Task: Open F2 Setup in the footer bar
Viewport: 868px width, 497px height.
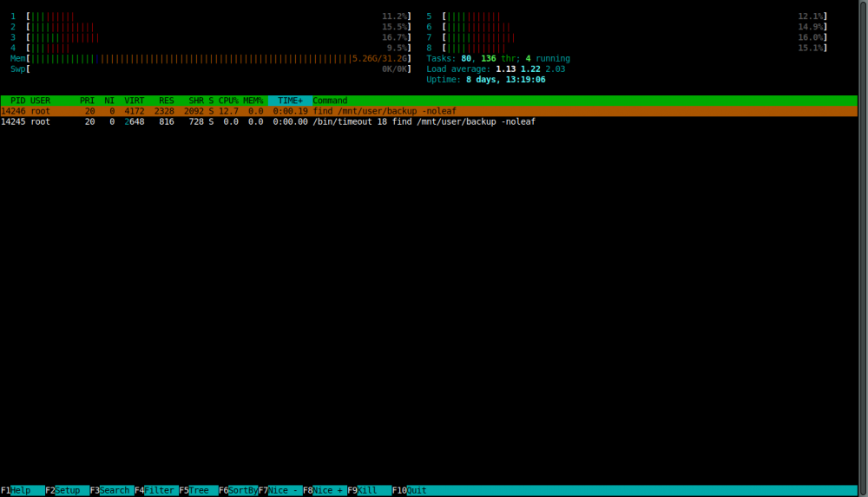Action: [67, 490]
